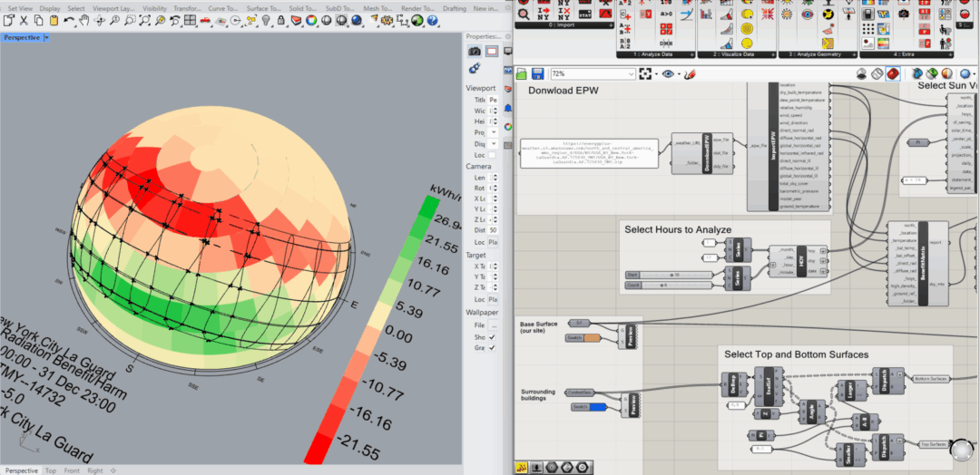Click the weather URL text panel

point(589,153)
